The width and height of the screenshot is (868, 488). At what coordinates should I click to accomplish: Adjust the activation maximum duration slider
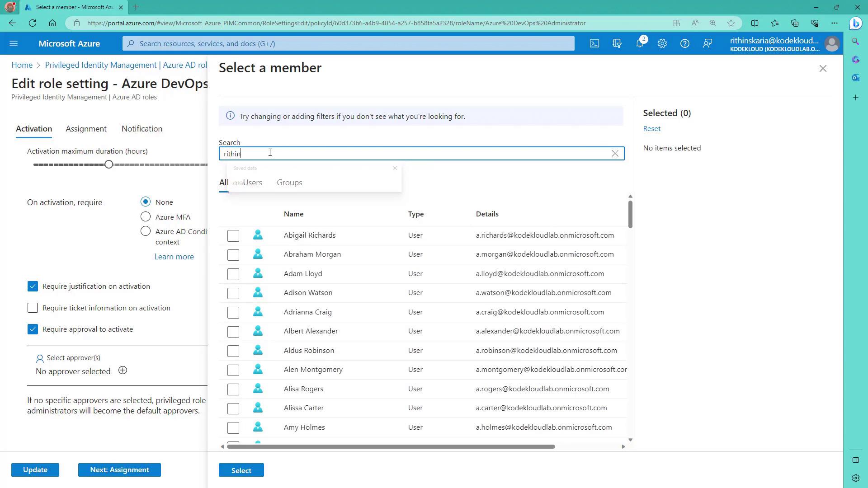point(108,164)
